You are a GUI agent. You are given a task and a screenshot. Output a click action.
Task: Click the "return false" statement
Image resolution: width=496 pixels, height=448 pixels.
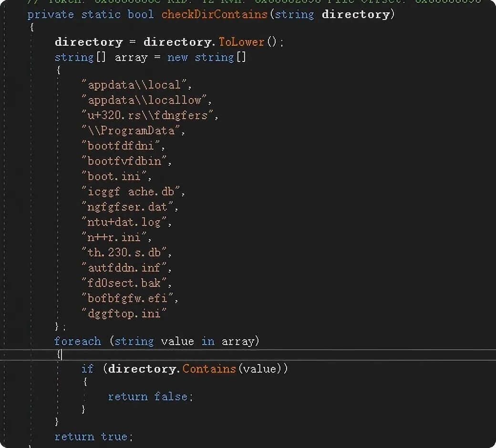150,397
